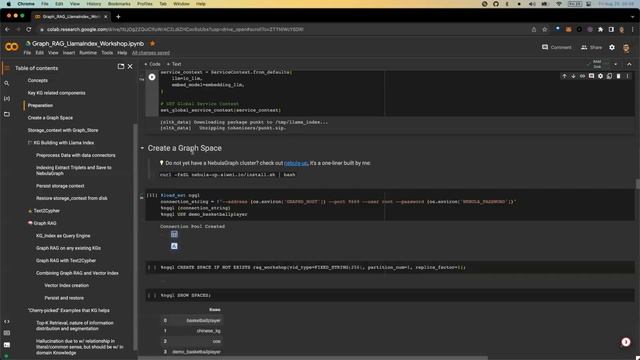Go to Graph RAG section

(45, 223)
